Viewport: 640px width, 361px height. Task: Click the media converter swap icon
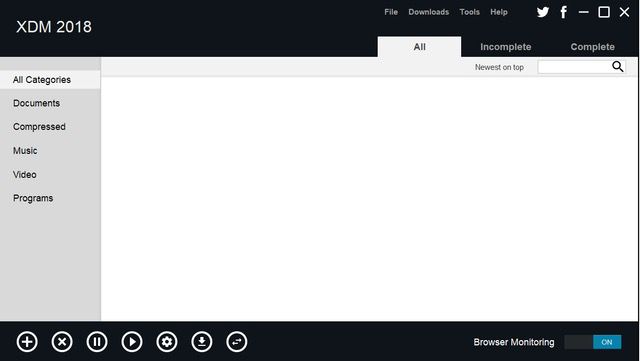point(237,342)
